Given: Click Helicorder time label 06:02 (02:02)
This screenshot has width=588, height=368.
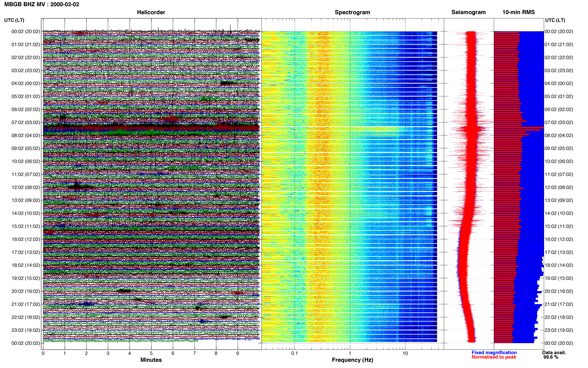Looking at the screenshot, I should coord(26,109).
